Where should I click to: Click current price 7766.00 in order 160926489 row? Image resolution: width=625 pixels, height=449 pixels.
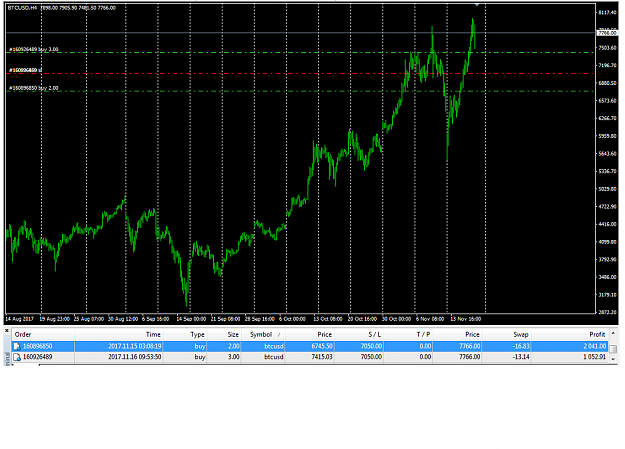[x=470, y=357]
